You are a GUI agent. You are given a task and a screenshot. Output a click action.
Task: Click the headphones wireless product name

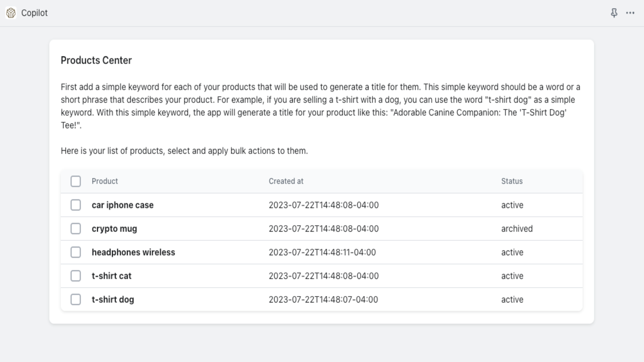(133, 253)
